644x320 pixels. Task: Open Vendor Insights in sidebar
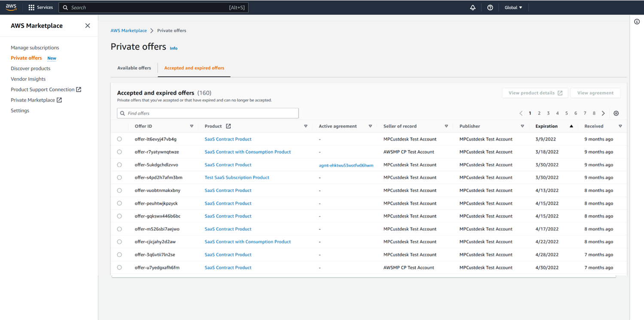point(28,79)
